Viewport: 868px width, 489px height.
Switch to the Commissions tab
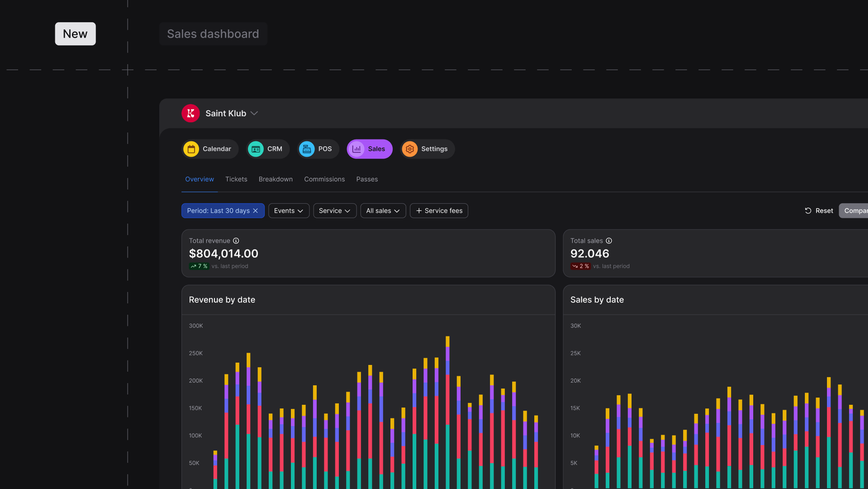(x=324, y=179)
